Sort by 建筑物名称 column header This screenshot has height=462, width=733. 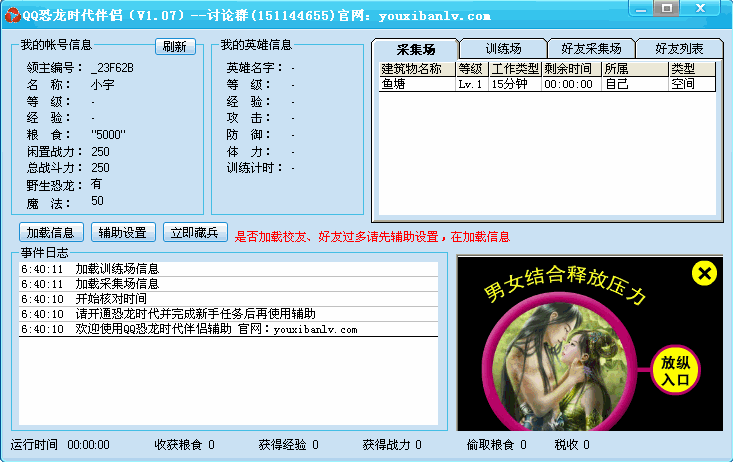coord(417,69)
